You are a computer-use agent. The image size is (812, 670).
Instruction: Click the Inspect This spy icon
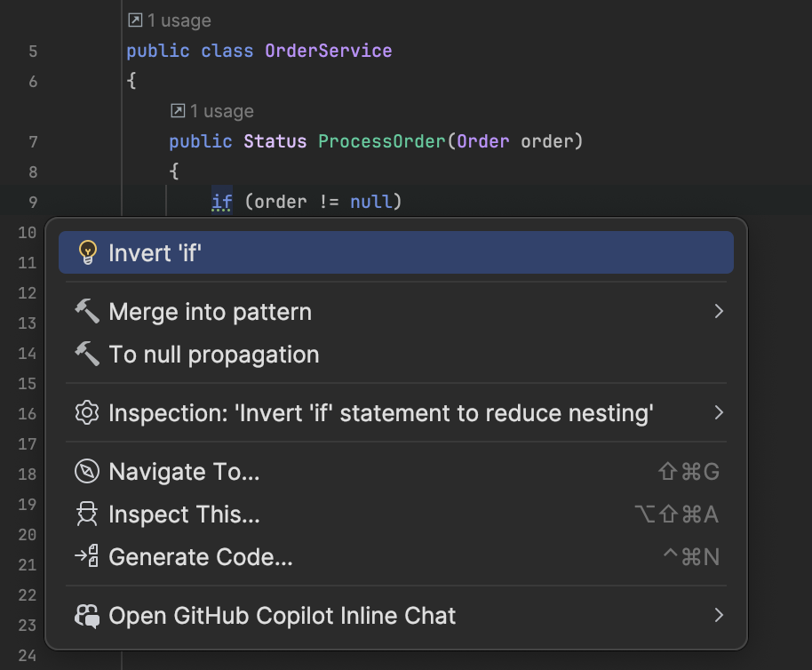coord(87,514)
